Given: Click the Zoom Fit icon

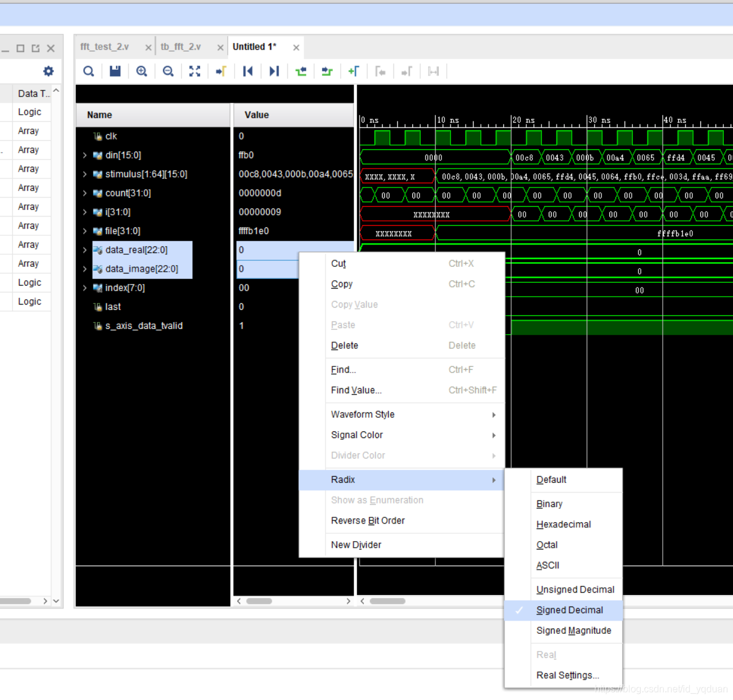Looking at the screenshot, I should 195,72.
